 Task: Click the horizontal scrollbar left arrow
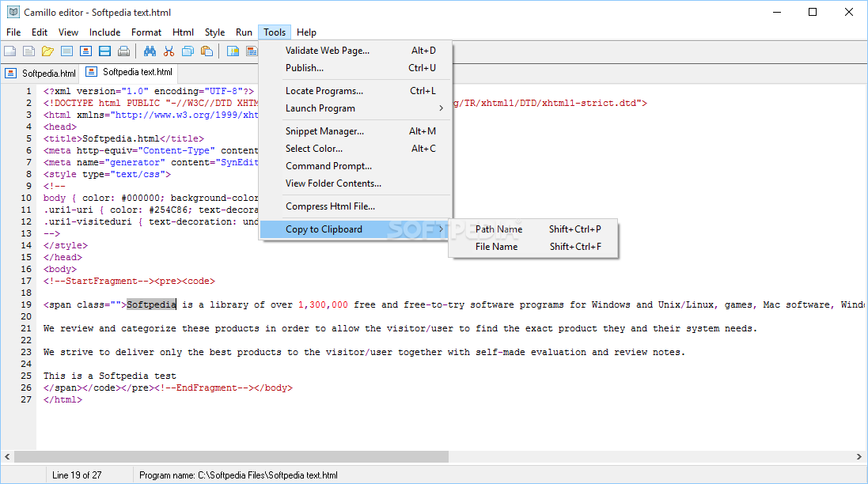(7, 457)
